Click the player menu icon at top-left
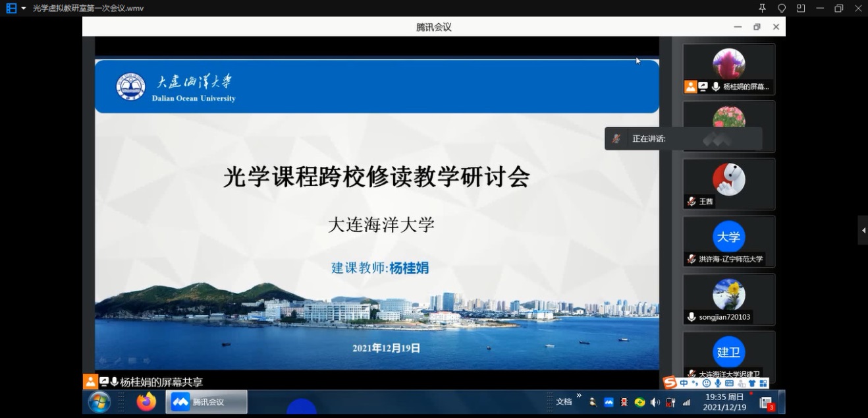868x418 pixels. pyautogui.click(x=11, y=8)
